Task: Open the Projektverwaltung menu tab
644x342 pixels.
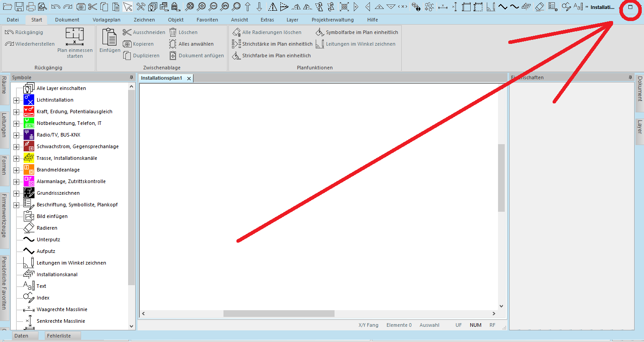Action: tap(332, 20)
